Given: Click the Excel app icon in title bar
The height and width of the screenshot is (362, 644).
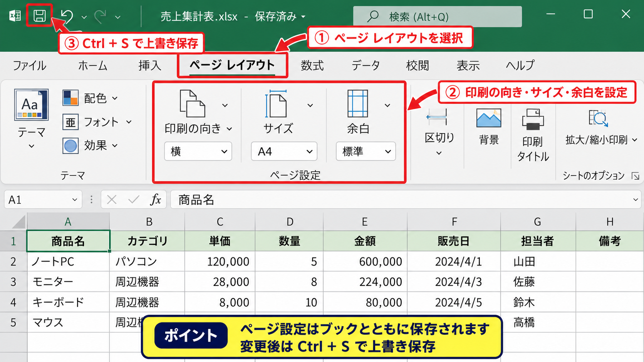Looking at the screenshot, I should point(15,16).
